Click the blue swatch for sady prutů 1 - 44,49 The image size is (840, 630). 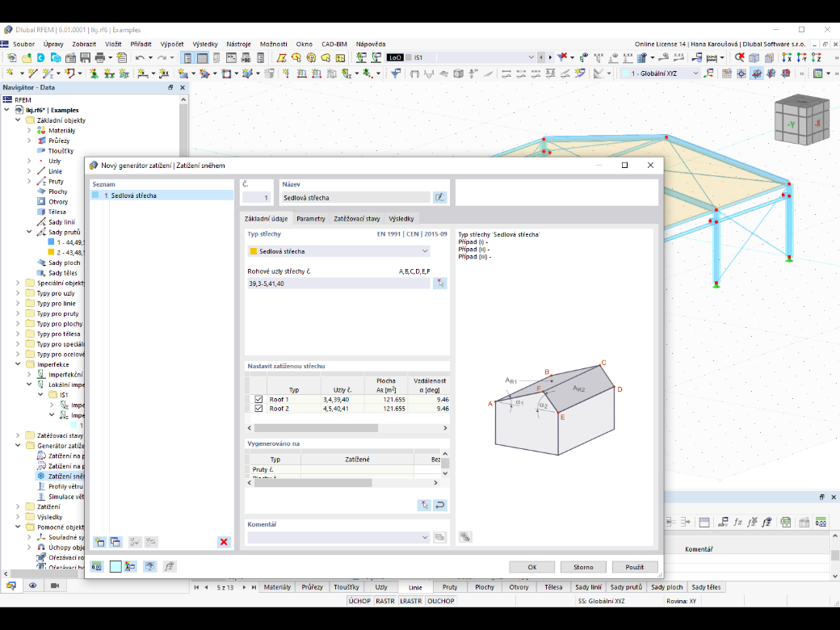pyautogui.click(x=52, y=242)
